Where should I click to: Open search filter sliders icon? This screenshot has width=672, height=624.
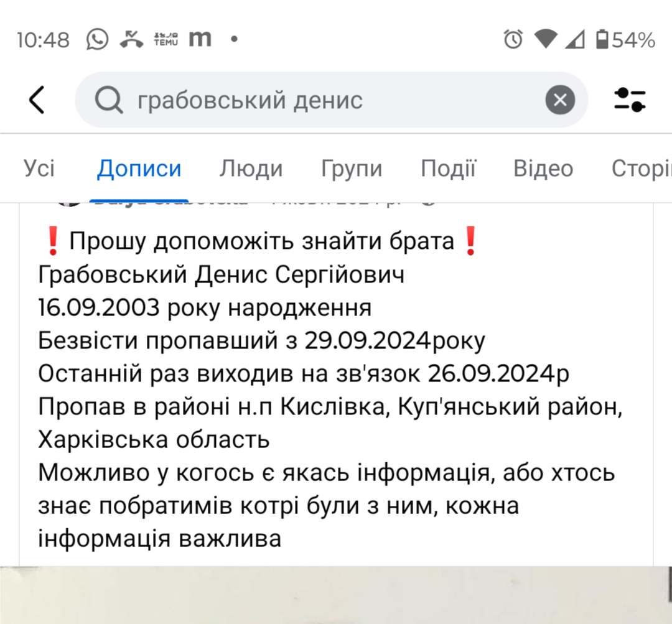tap(630, 100)
